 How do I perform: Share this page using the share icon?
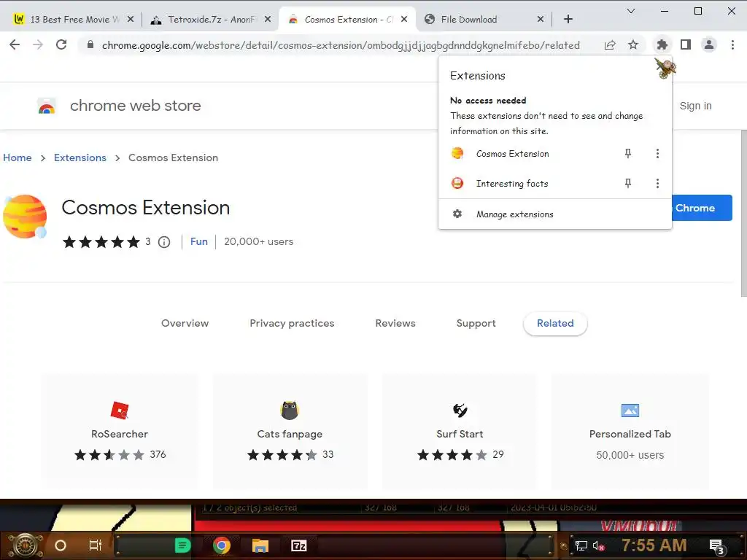(x=610, y=44)
